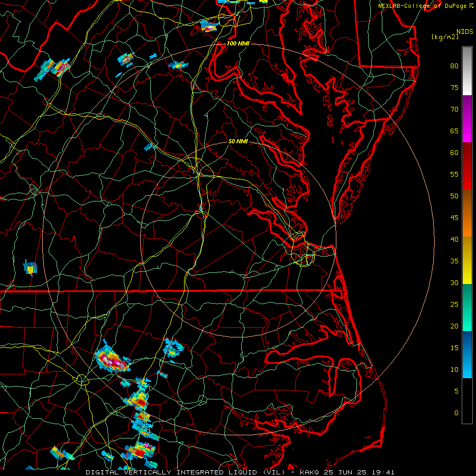Click the purple-magenta segment of the color bar
Image resolution: width=476 pixels, height=476 pixels.
point(467,119)
